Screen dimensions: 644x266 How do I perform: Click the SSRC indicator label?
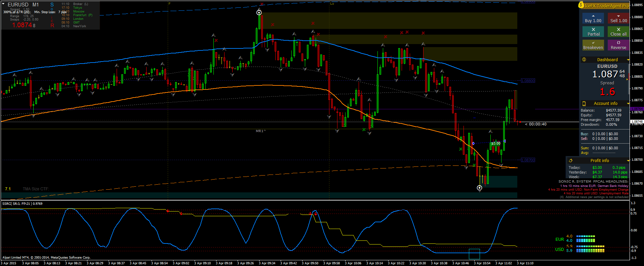point(22,203)
